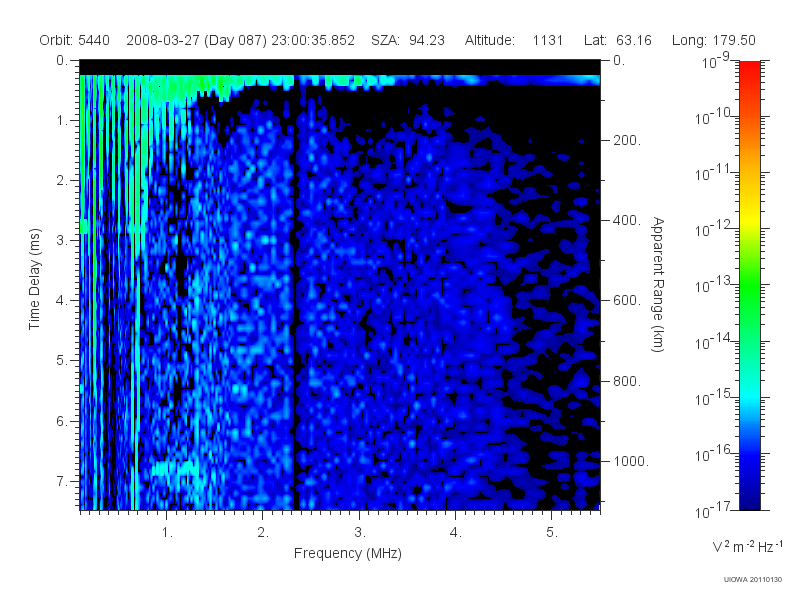The image size is (800, 600).
Task: Click the 4. time delay tick label
Action: coord(62,301)
